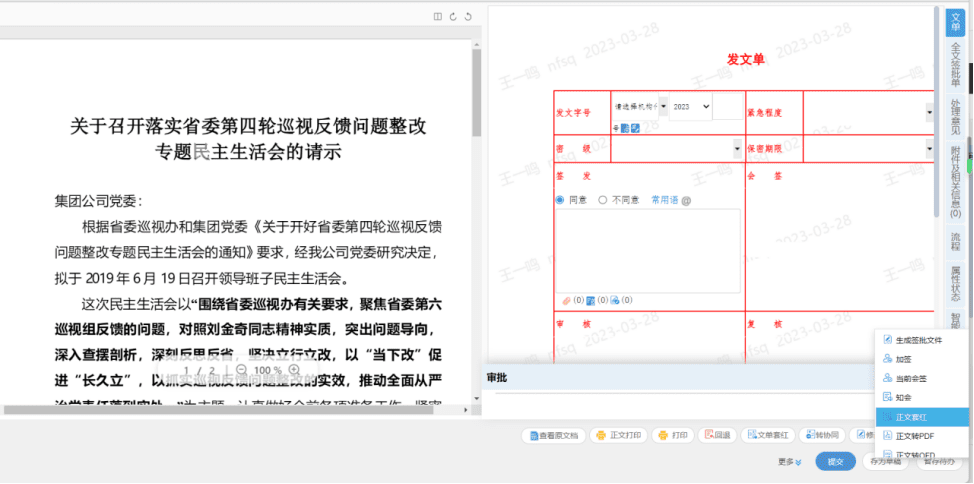Click the document pane scroll-right arrow

tap(468, 410)
